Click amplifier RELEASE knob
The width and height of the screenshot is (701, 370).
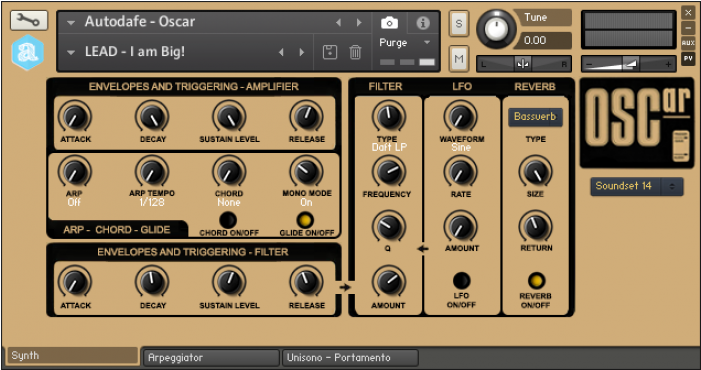[x=306, y=116]
